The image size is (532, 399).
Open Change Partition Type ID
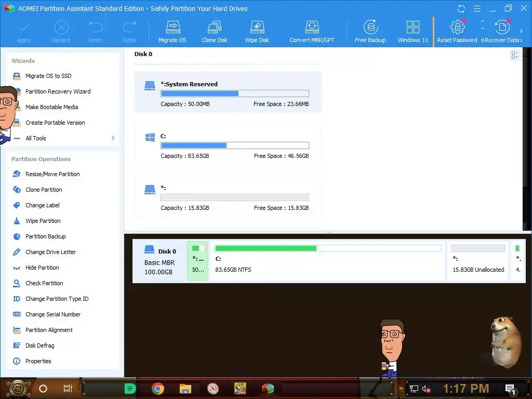coord(57,299)
